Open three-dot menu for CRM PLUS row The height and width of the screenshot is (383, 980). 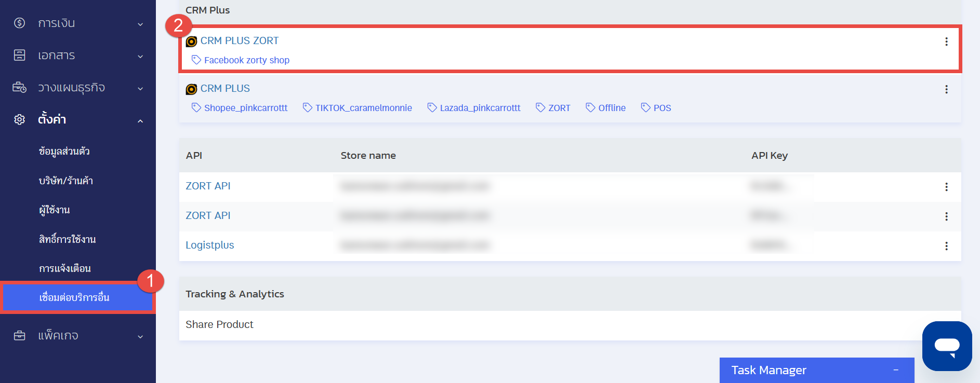[946, 89]
